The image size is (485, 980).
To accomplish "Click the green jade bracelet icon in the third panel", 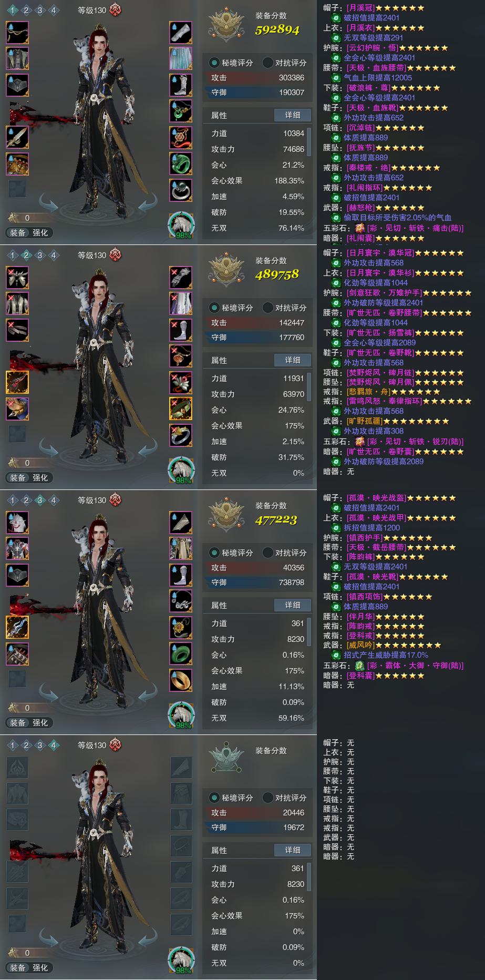I will coord(181,654).
